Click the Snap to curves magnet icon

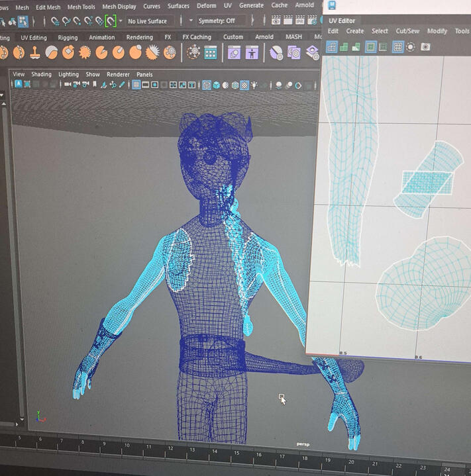(66, 21)
